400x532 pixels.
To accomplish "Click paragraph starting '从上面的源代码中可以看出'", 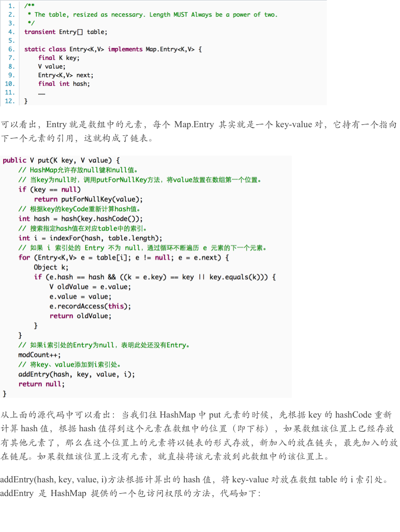I will (x=199, y=436).
